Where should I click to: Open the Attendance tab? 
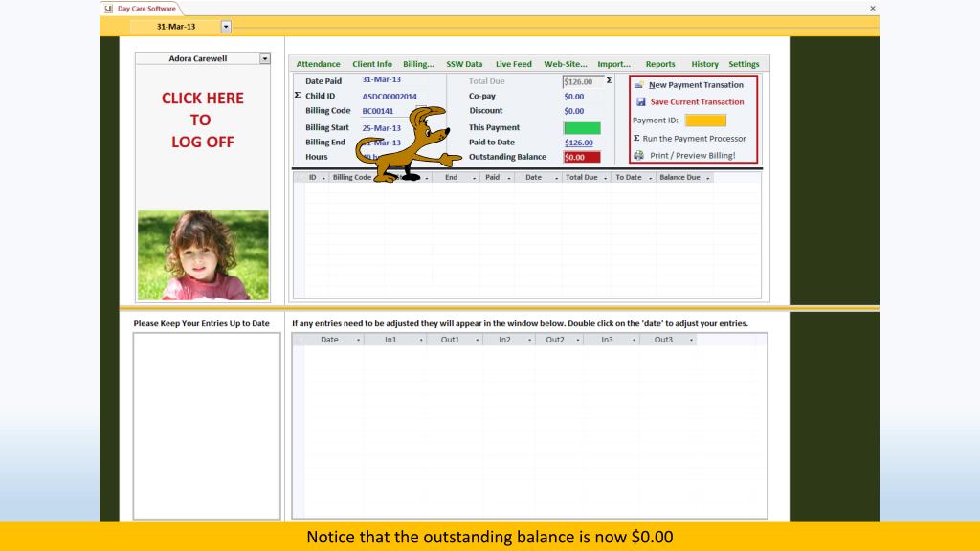318,64
